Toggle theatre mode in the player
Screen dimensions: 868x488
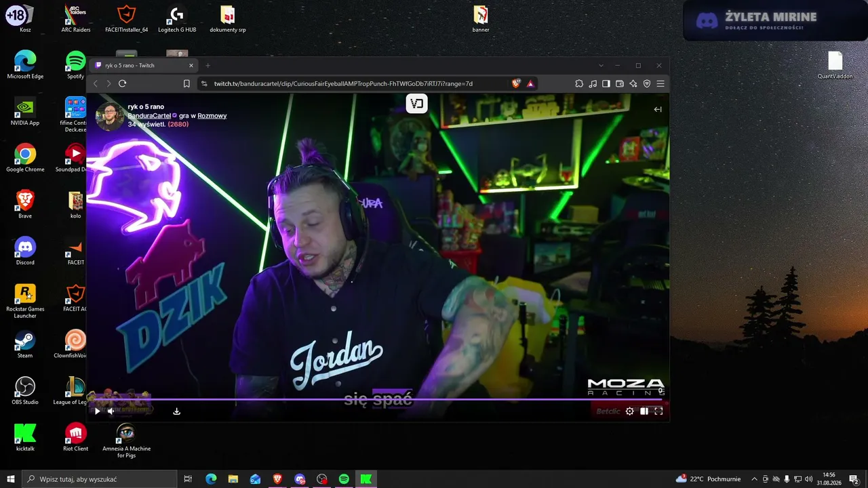[644, 411]
